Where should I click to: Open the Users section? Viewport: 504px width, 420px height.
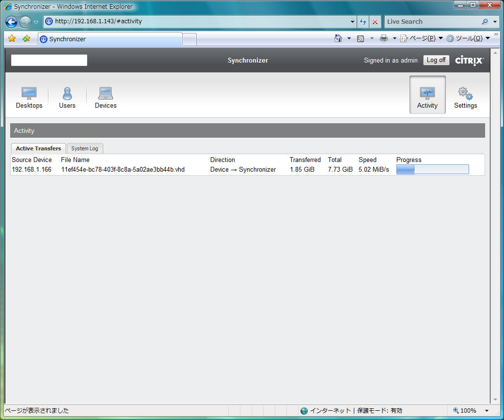pyautogui.click(x=67, y=98)
